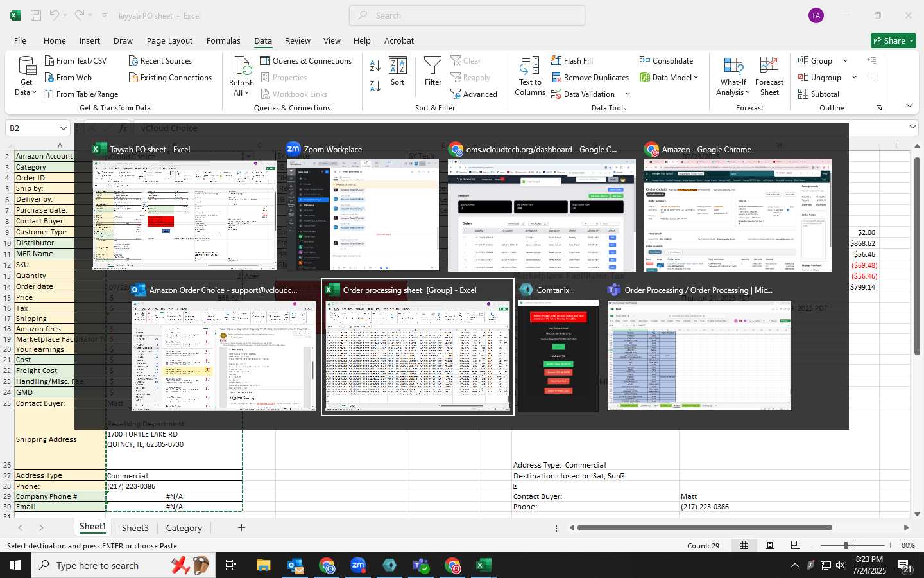924x578 pixels.
Task: Expand the Data Model dropdown
Action: pyautogui.click(x=696, y=78)
